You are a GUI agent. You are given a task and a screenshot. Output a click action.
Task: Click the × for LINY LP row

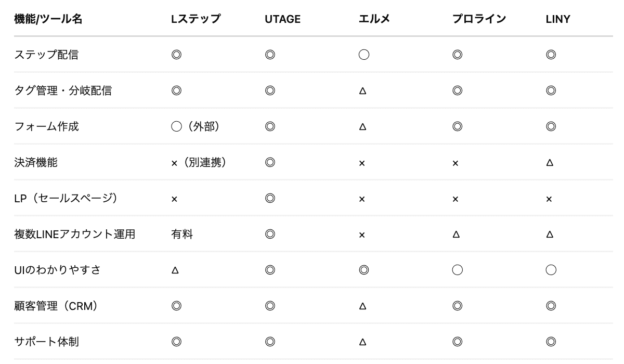549,199
